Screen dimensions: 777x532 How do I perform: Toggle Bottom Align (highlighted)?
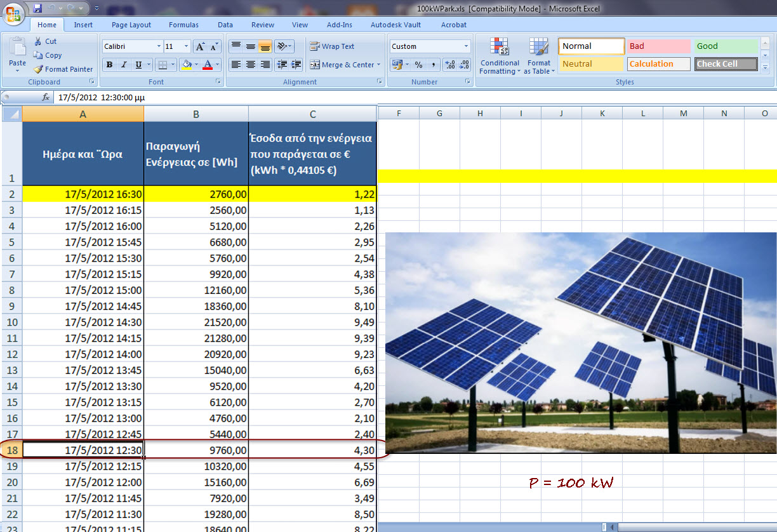pyautogui.click(x=265, y=46)
